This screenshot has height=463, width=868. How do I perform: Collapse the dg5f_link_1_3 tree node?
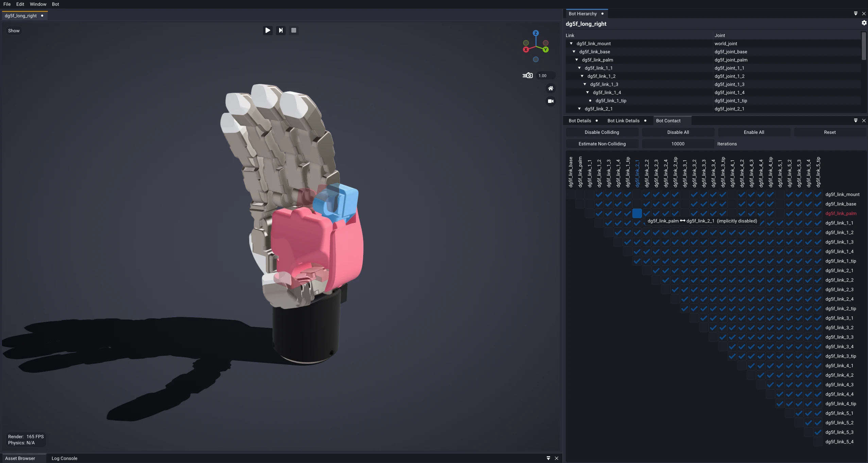pos(585,84)
